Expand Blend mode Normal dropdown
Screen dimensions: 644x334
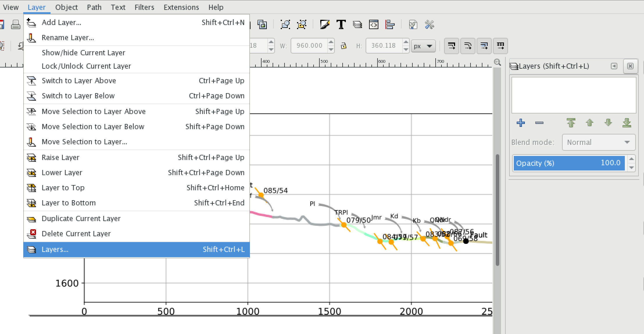pyautogui.click(x=599, y=142)
